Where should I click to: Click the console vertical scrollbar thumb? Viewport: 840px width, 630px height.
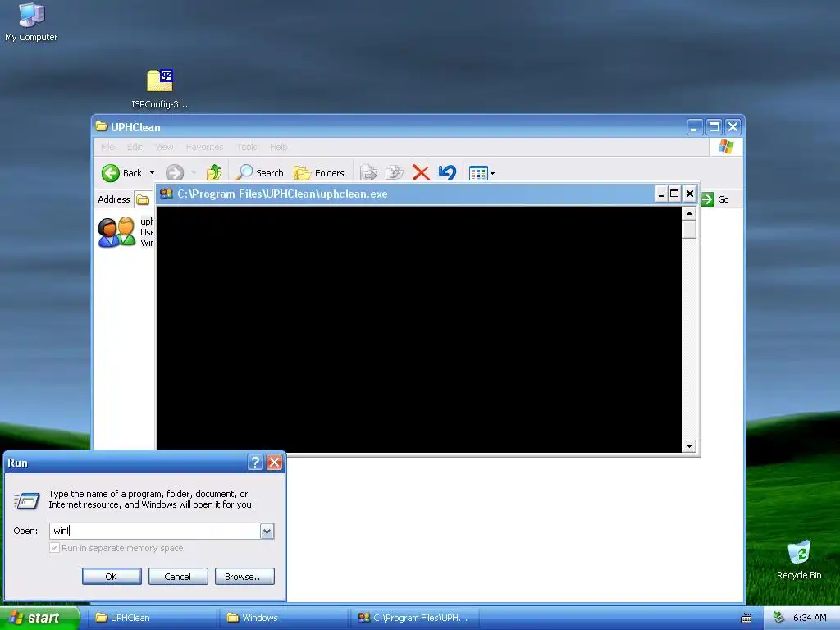689,230
